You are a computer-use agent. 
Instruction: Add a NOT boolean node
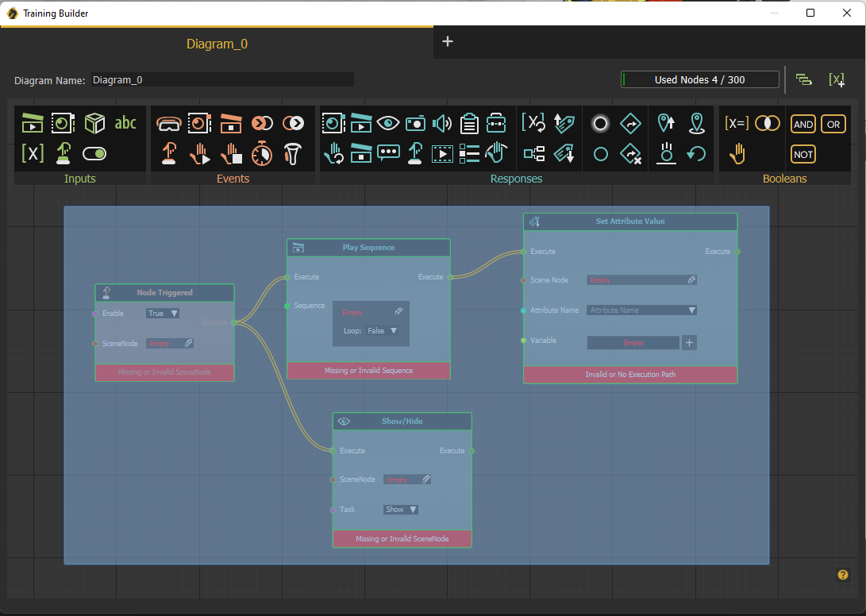[803, 154]
